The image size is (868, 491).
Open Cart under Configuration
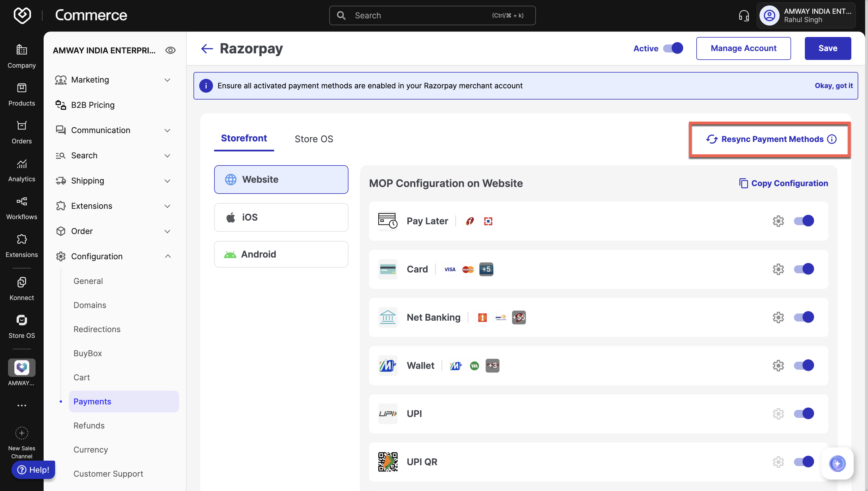[x=82, y=377]
